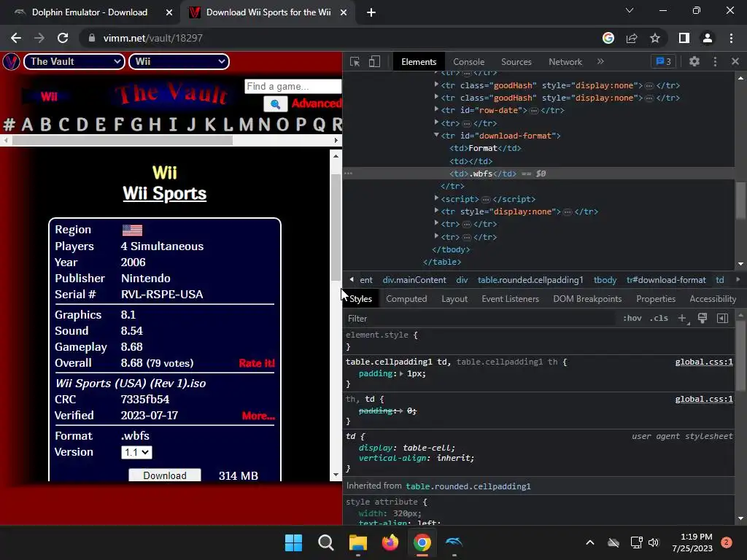Screen dimensions: 747x560
Task: Focus the Find a game search box
Action: pyautogui.click(x=293, y=87)
